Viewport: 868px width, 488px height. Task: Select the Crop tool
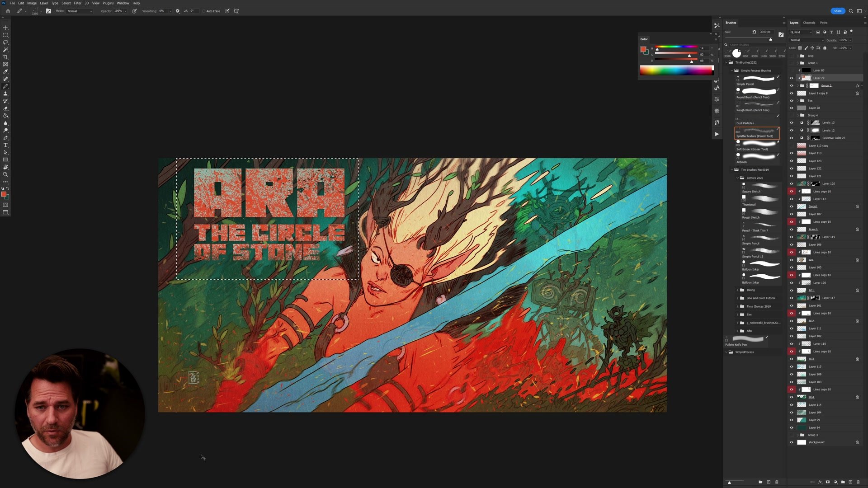click(x=5, y=56)
